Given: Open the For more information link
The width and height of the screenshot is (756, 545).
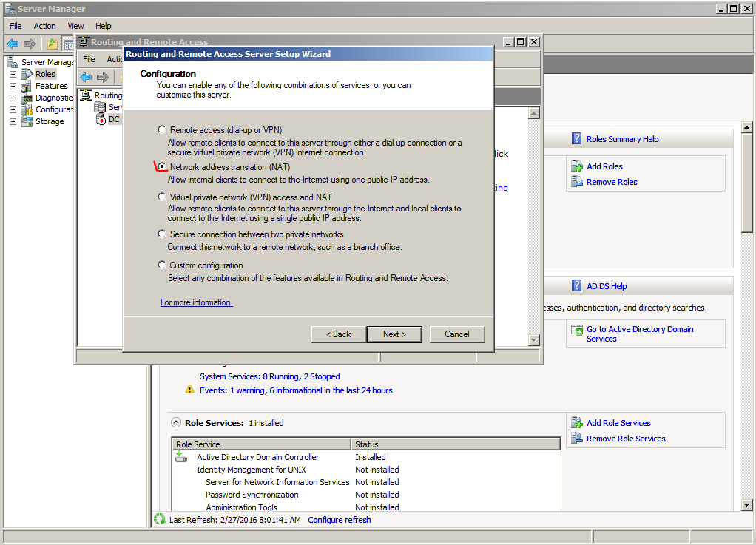Looking at the screenshot, I should click(x=196, y=302).
